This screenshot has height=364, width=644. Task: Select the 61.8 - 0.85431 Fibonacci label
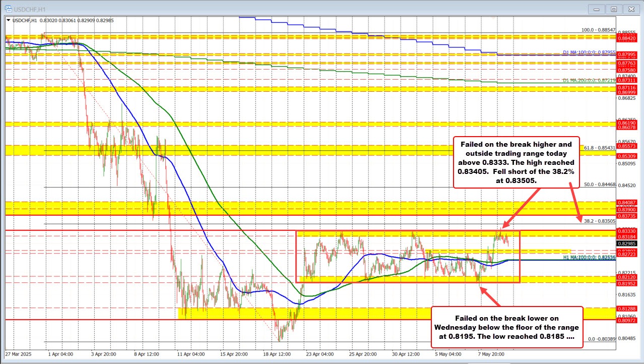coord(600,148)
